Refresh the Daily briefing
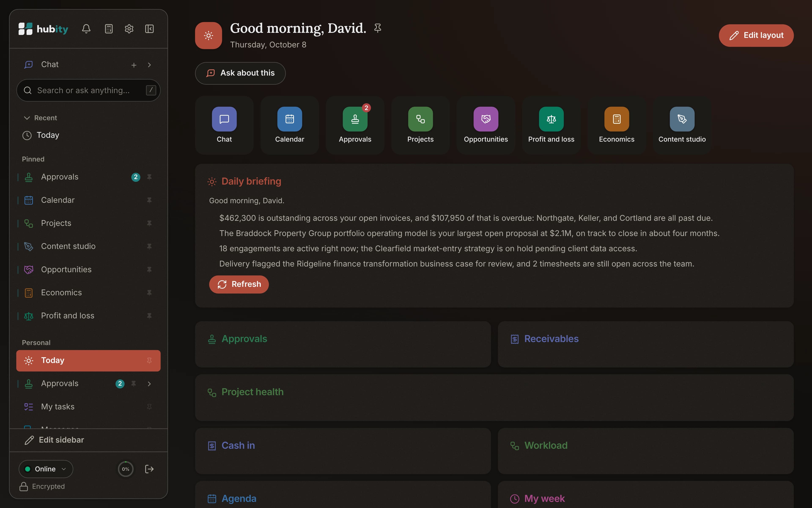Screen dimensions: 812x508 (239, 284)
